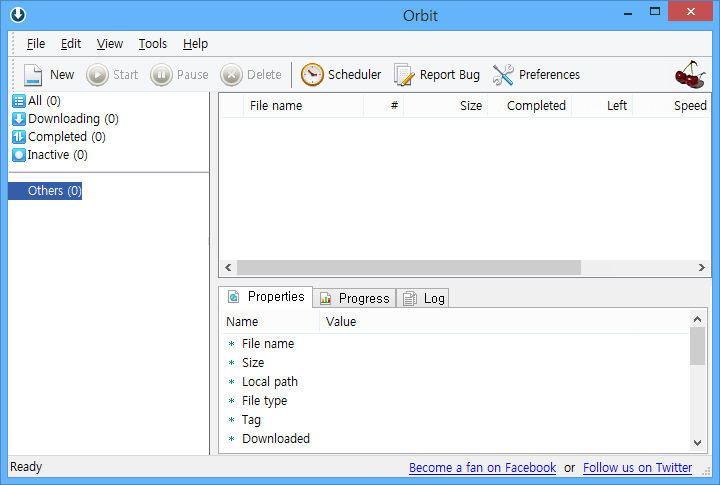This screenshot has height=485, width=720.
Task: Click the Properties panel scroll down arrow
Action: (698, 443)
